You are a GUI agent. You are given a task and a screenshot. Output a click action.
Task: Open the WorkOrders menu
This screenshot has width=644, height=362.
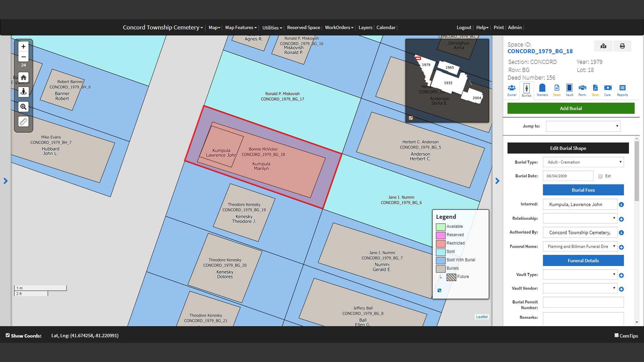pyautogui.click(x=339, y=27)
